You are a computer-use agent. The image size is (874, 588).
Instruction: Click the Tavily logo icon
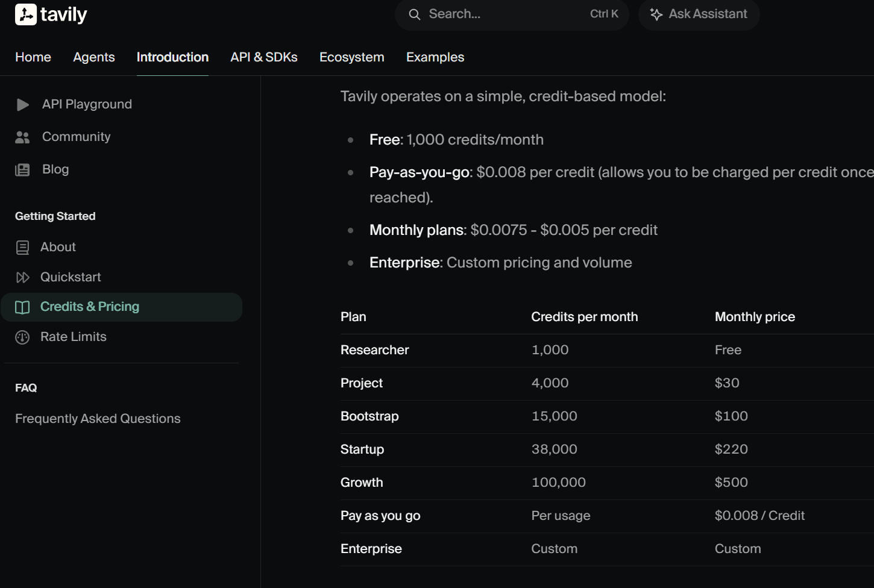(25, 14)
